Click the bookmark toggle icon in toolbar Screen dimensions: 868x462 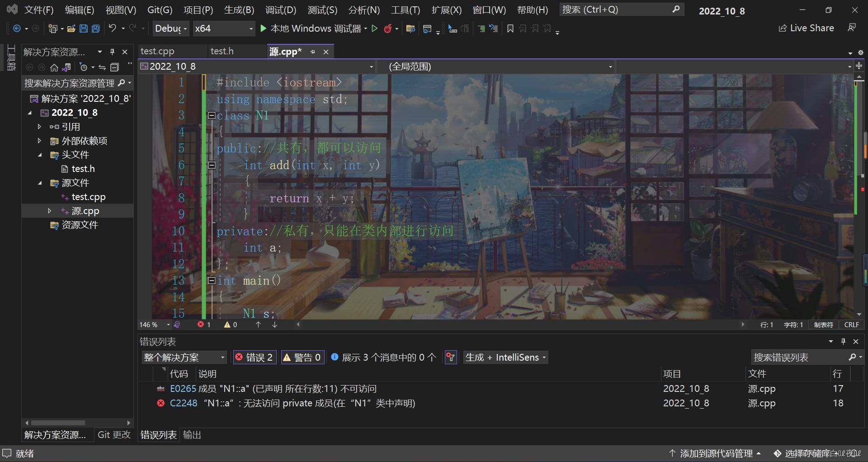510,29
